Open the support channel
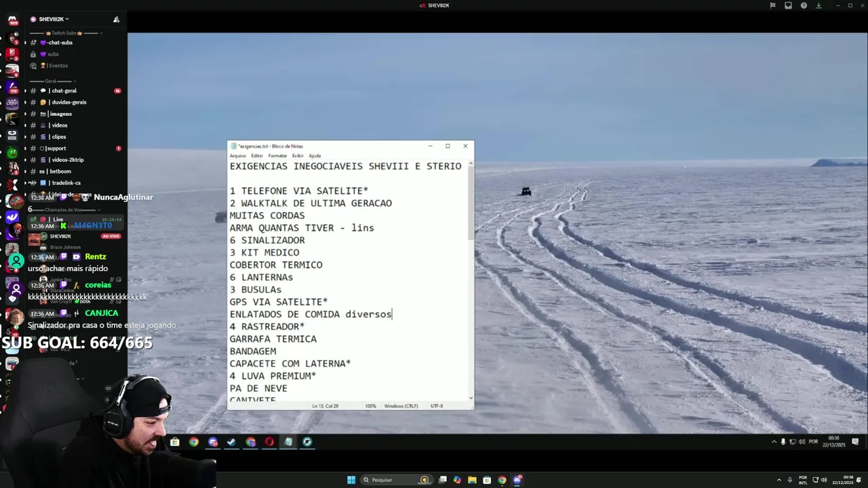868x488 pixels. tap(76, 148)
